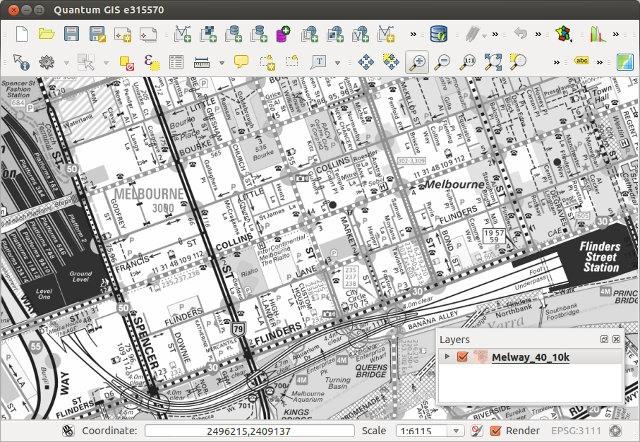640x442 pixels.
Task: Add a PostGIS layer
Action: pyautogui.click(x=233, y=34)
